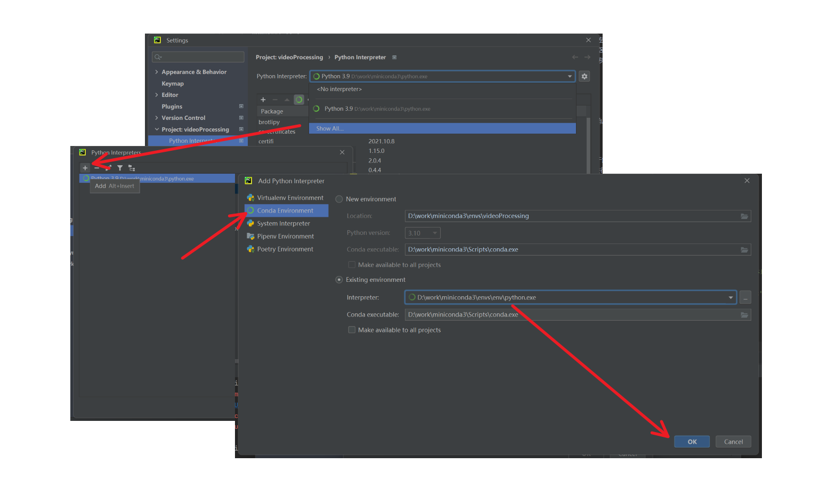The width and height of the screenshot is (820, 504).
Task: Tick the lower Make available to all projects checkbox
Action: click(x=352, y=330)
